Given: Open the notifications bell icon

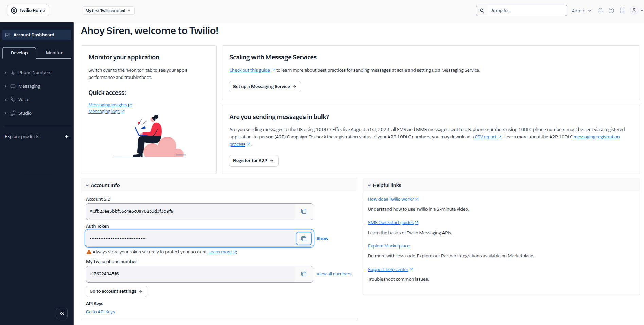Looking at the screenshot, I should [600, 11].
